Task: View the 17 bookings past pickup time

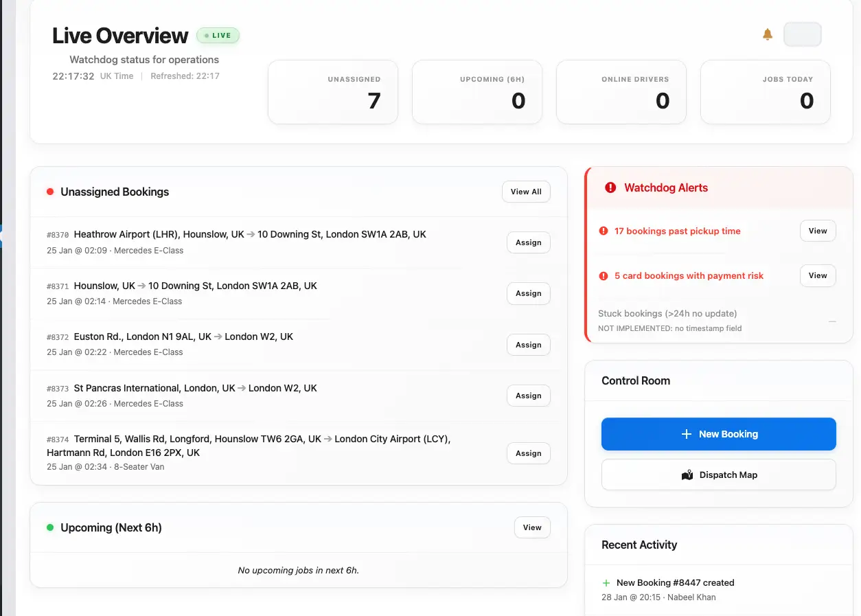Action: pos(817,231)
